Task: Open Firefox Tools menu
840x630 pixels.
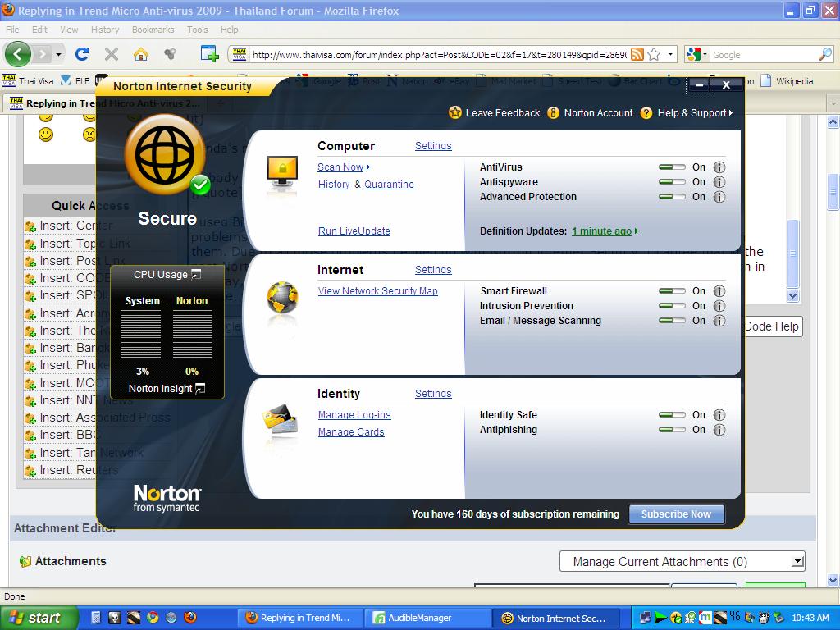Action: 197,30
